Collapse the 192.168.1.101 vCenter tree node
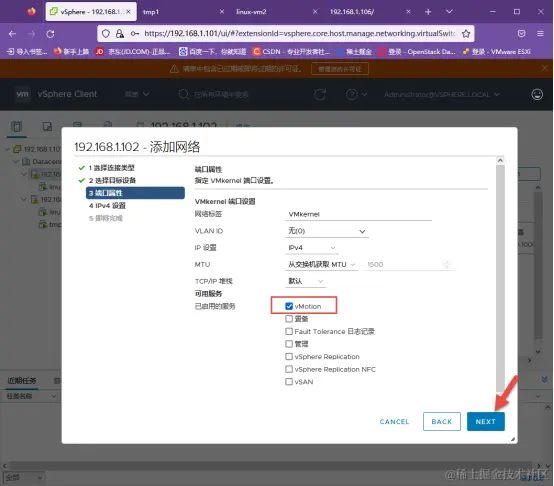The height and width of the screenshot is (486, 554). coord(7,149)
